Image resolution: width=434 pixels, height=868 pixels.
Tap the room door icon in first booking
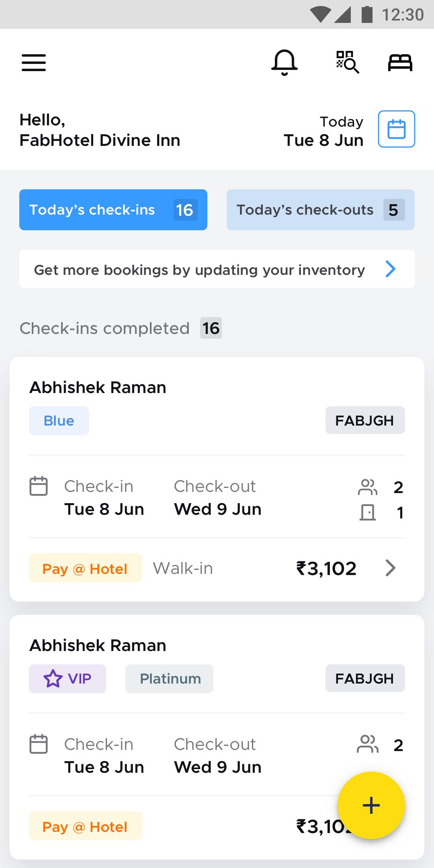[x=368, y=512]
